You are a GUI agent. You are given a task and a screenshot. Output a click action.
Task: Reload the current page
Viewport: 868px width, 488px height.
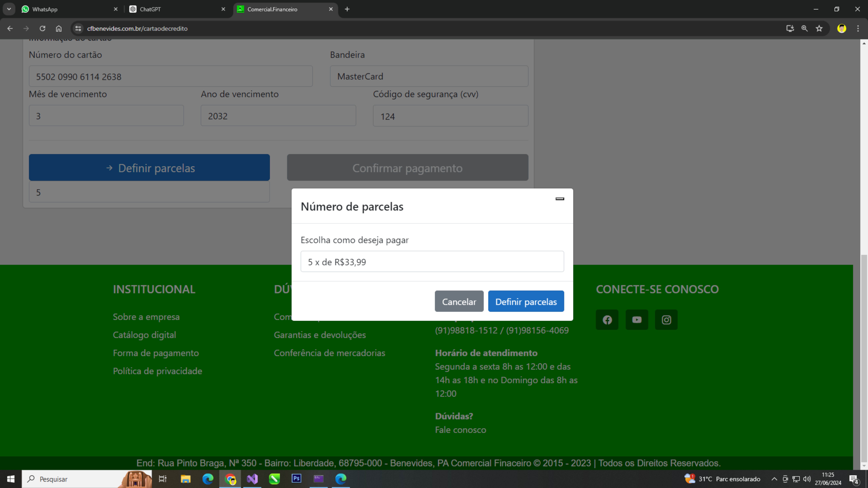[x=42, y=29]
